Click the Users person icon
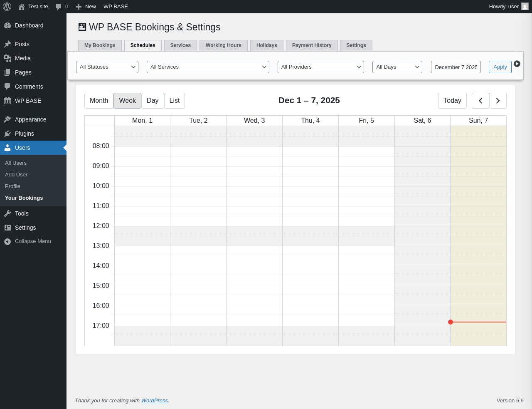This screenshot has height=409, width=532. (7, 148)
